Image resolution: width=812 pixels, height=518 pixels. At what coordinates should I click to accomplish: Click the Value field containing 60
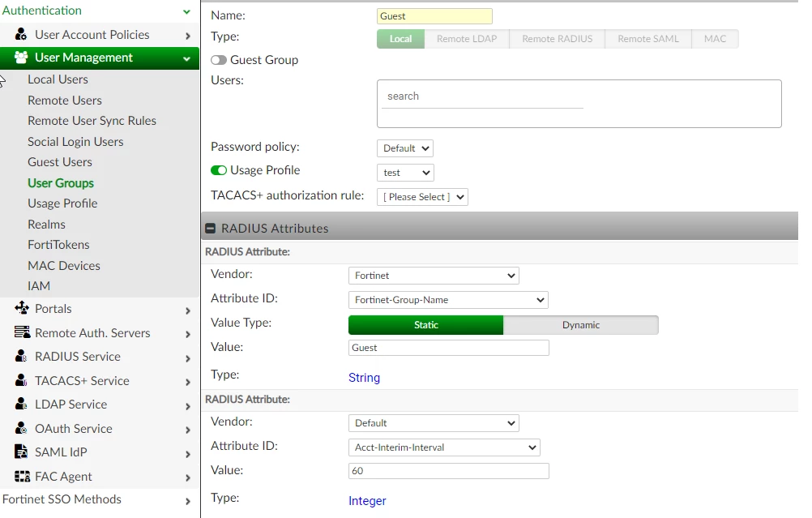pos(448,471)
